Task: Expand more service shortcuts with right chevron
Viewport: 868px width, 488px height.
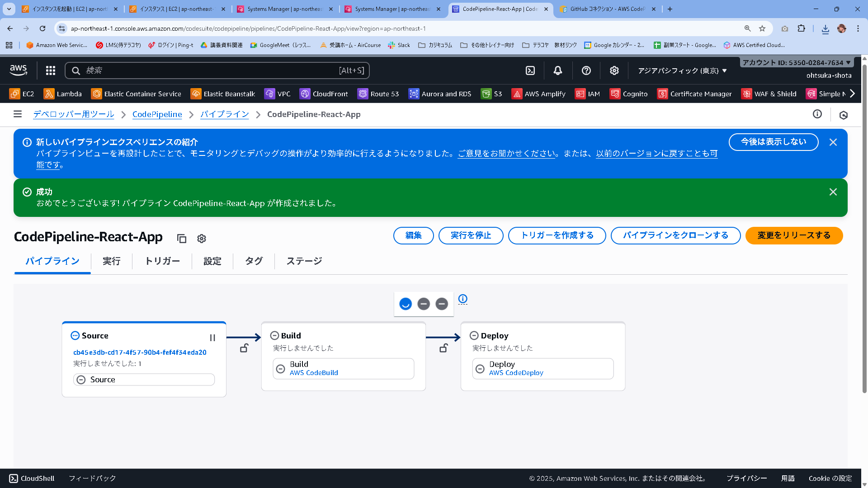Action: [x=853, y=94]
